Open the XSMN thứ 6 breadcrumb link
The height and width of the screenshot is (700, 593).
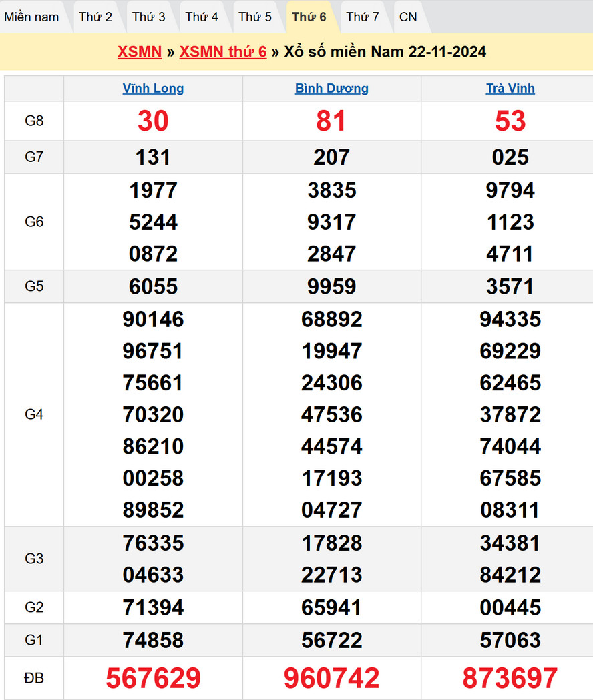[x=223, y=52]
